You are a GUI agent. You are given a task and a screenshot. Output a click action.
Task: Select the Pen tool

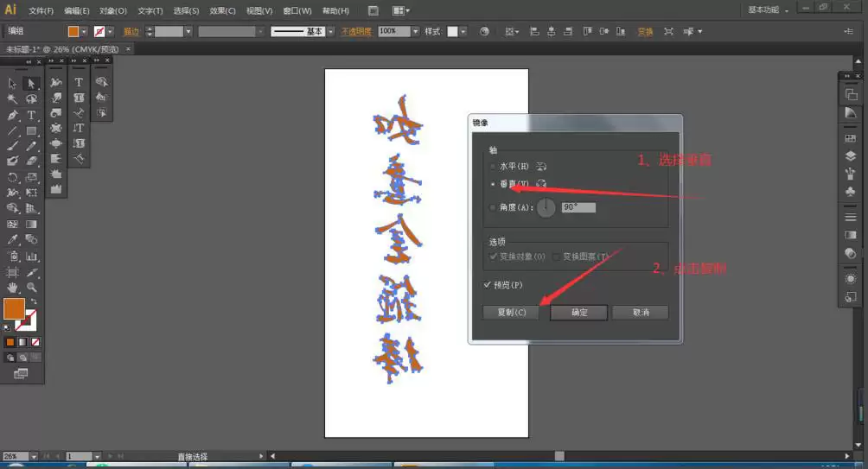point(12,115)
